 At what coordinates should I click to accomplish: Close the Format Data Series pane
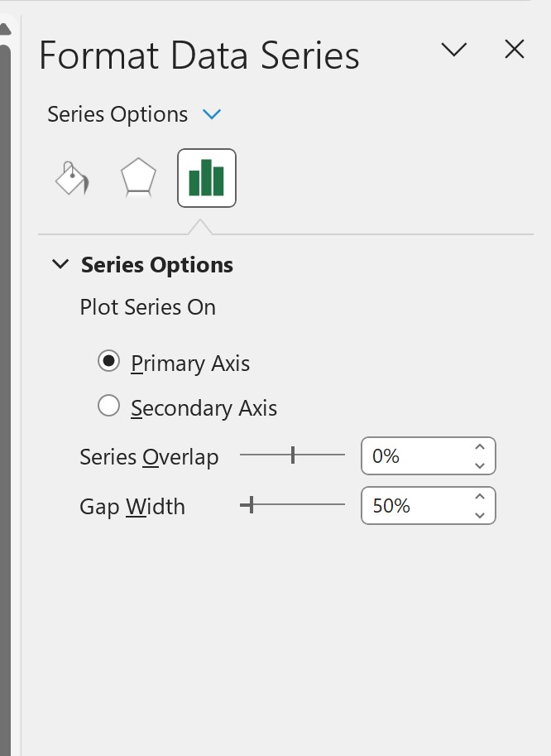coord(515,50)
